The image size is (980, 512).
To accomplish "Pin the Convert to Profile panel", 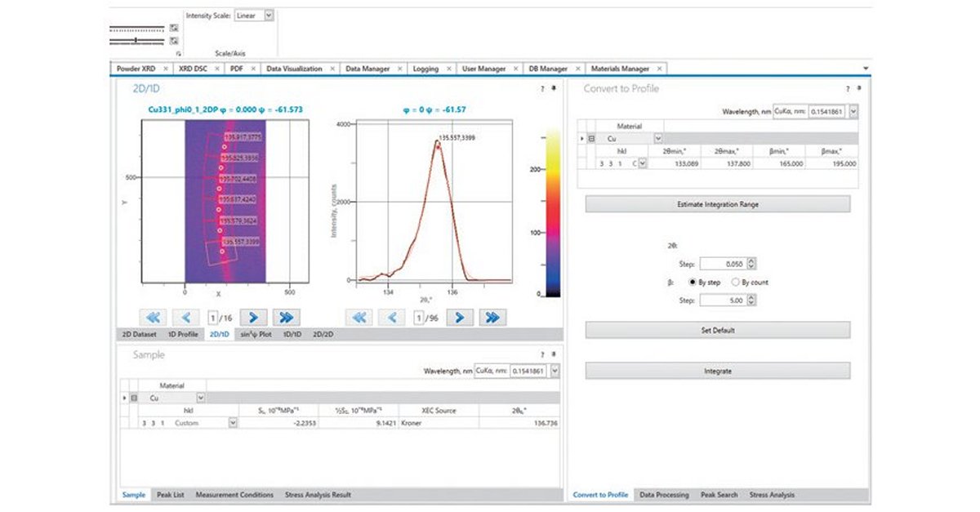I will [x=858, y=88].
